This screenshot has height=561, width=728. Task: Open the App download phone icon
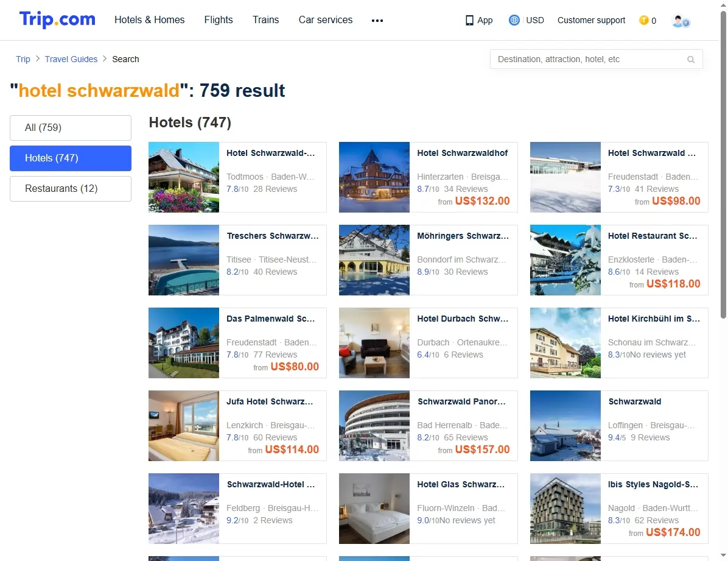pyautogui.click(x=469, y=21)
